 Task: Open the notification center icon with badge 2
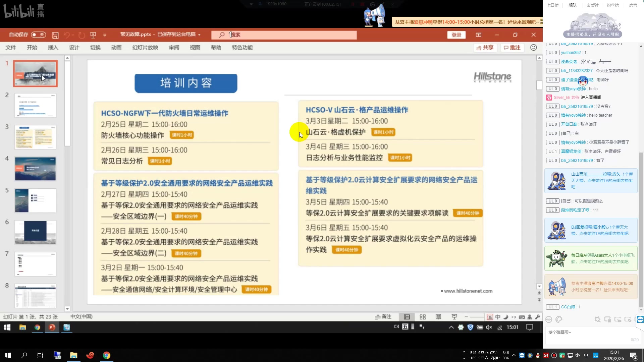coord(633,356)
